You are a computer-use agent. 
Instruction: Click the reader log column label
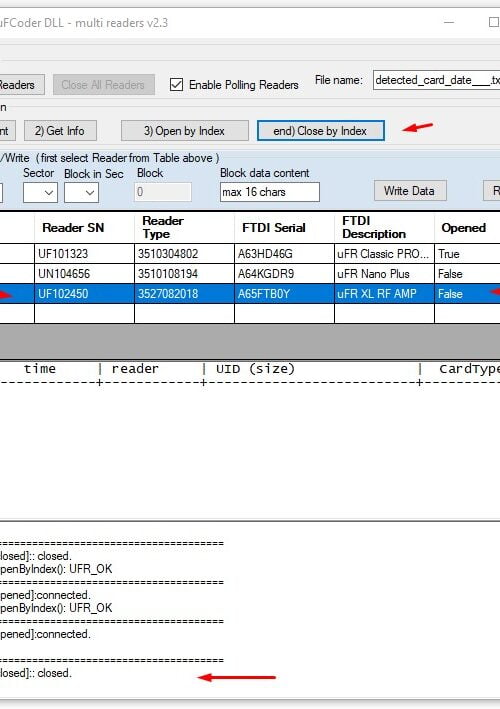pyautogui.click(x=135, y=369)
